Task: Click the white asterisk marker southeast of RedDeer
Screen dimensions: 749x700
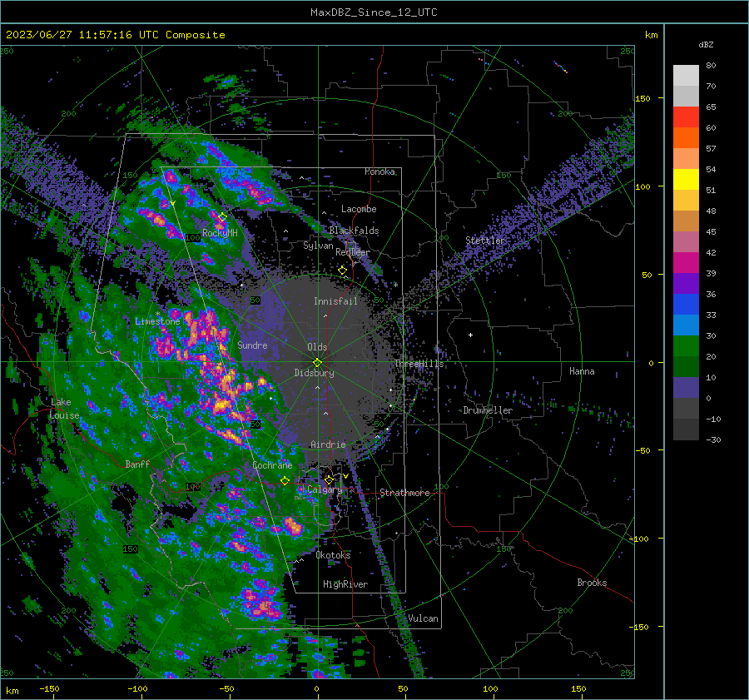Action: tap(395, 285)
